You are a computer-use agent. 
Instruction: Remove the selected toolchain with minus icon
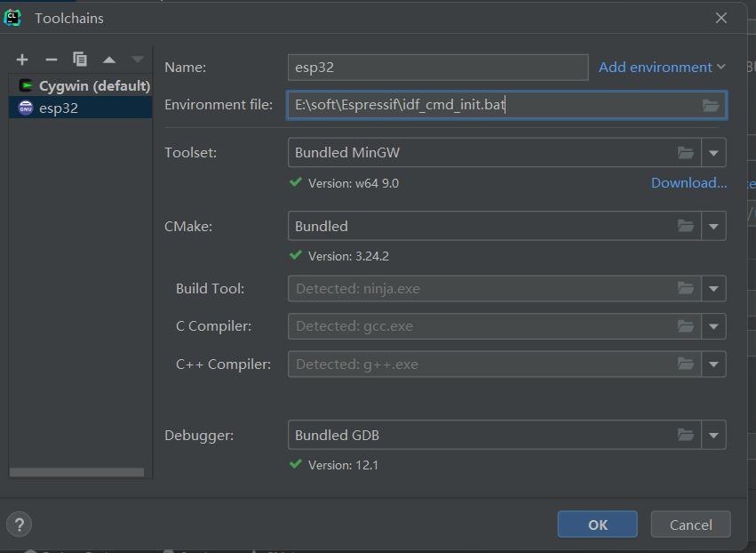(x=51, y=60)
